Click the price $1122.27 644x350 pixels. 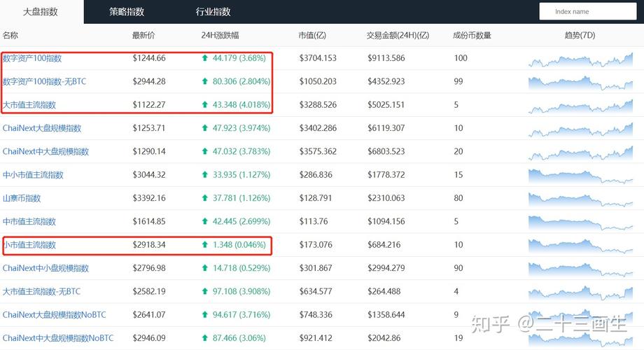pos(149,105)
